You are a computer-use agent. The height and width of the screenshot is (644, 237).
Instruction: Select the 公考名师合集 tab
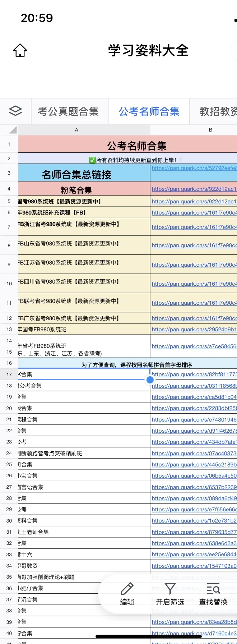click(x=149, y=111)
